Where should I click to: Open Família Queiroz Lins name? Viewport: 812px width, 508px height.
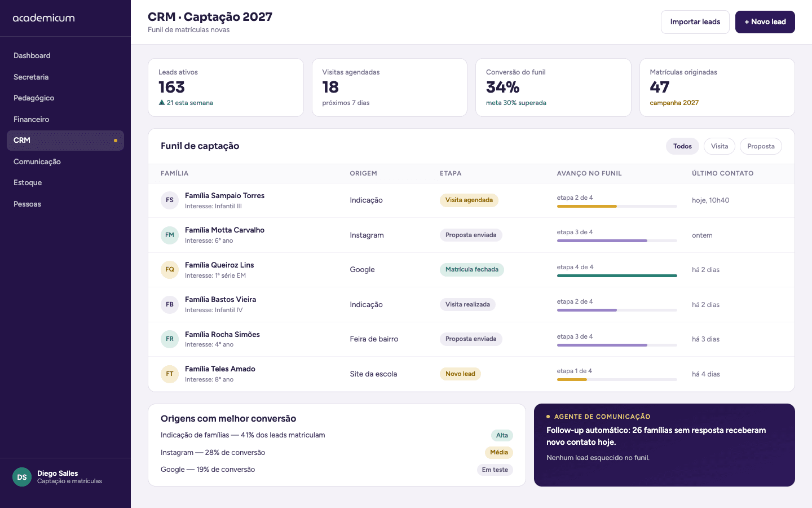(219, 265)
